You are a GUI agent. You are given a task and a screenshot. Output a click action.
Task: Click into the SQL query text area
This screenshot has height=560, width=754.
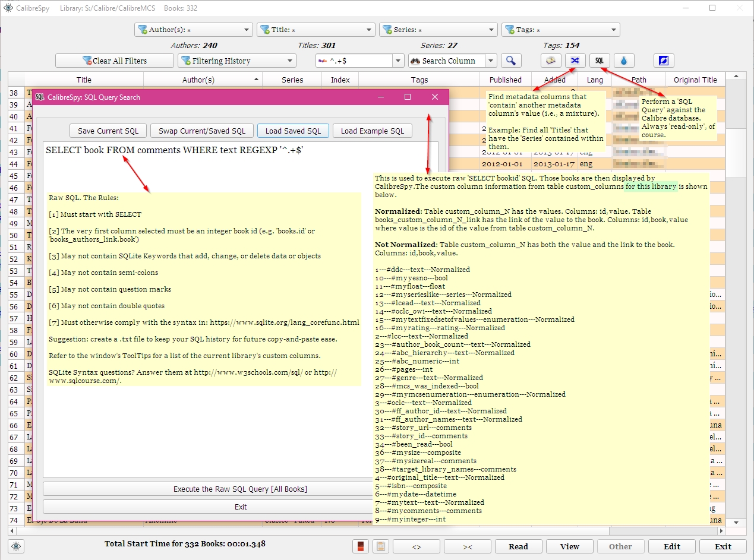(241, 309)
